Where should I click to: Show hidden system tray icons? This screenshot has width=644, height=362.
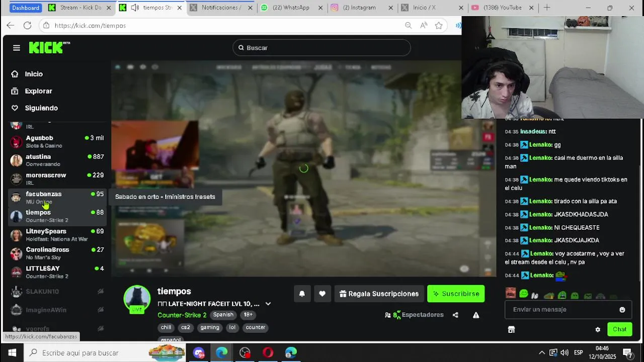click(x=541, y=352)
